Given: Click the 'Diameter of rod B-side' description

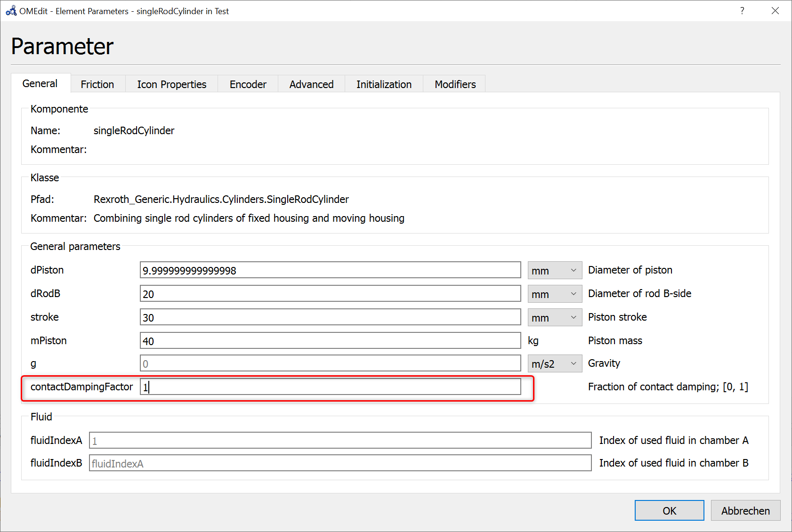Looking at the screenshot, I should [x=639, y=294].
